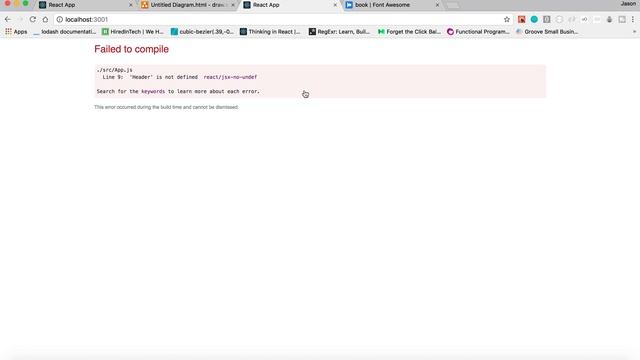
Task: Open the gray bracket extension icon
Action: coord(547,19)
